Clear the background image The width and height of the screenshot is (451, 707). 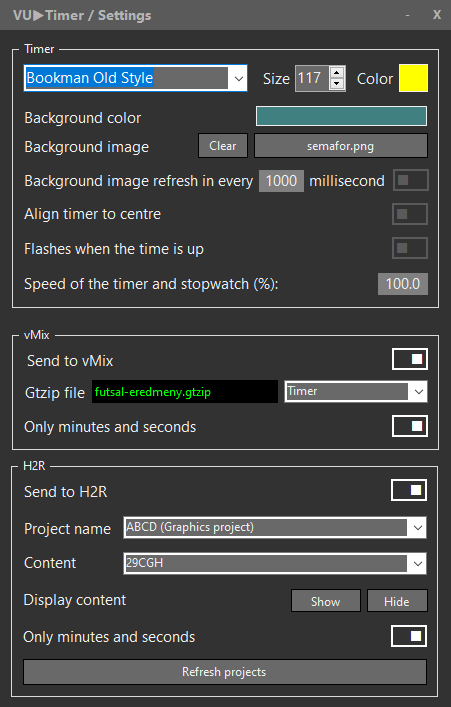click(223, 146)
